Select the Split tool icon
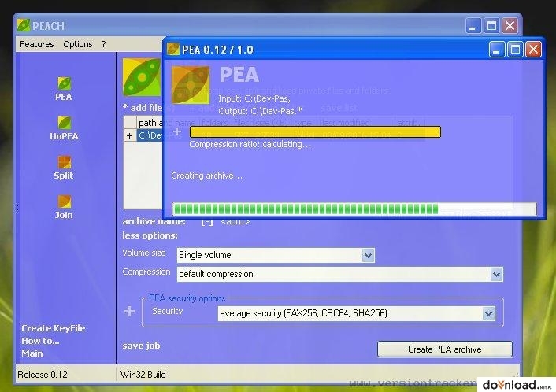This screenshot has width=556, height=392. [64, 162]
